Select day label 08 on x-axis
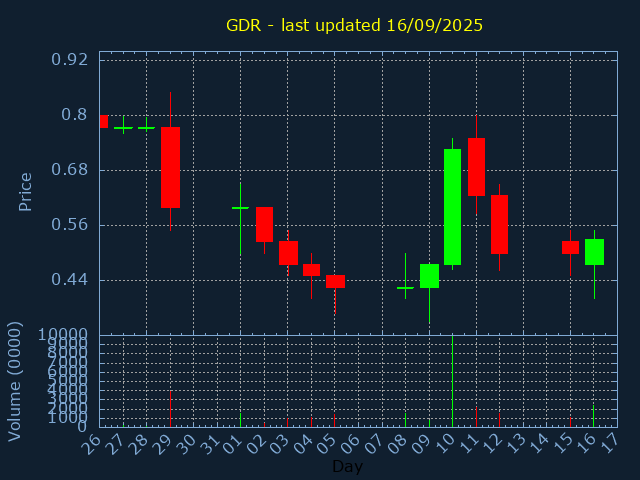 point(397,444)
